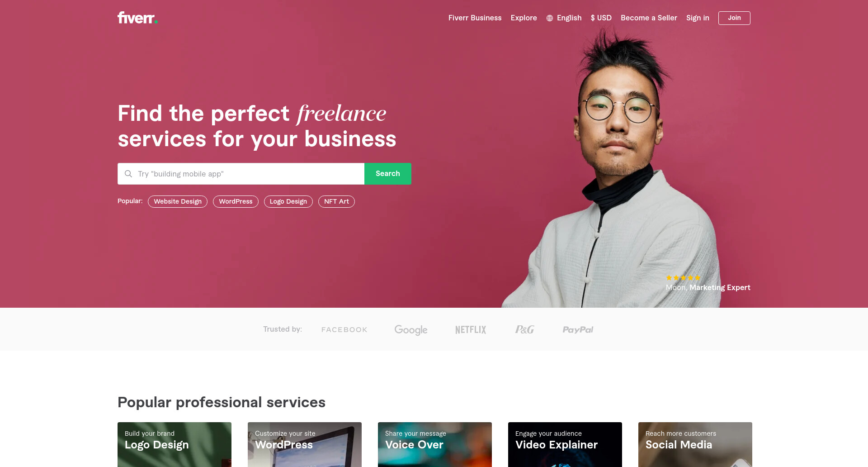Click the Netflix trusted-by logo
868x467 pixels.
click(x=471, y=330)
